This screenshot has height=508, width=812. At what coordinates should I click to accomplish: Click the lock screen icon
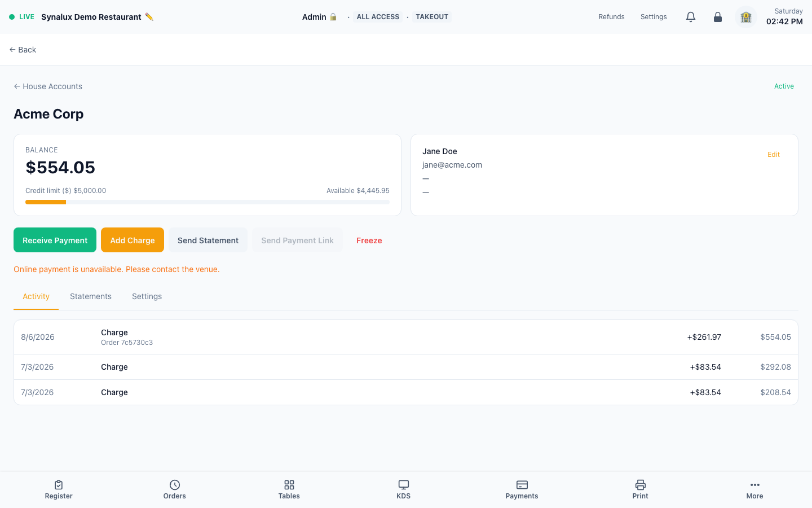click(718, 17)
